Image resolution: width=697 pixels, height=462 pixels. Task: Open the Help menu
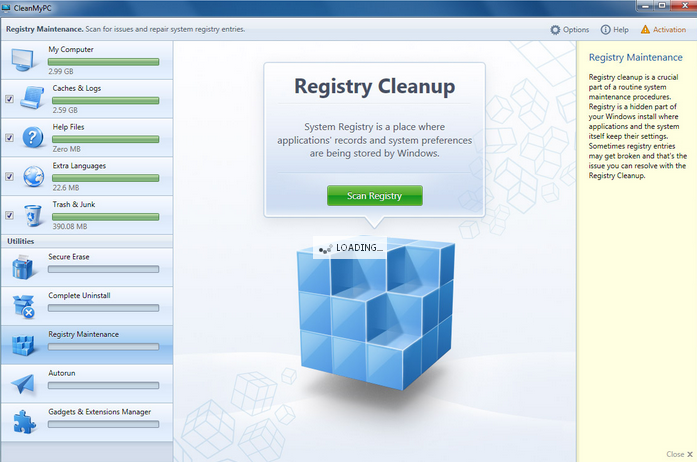tap(615, 29)
